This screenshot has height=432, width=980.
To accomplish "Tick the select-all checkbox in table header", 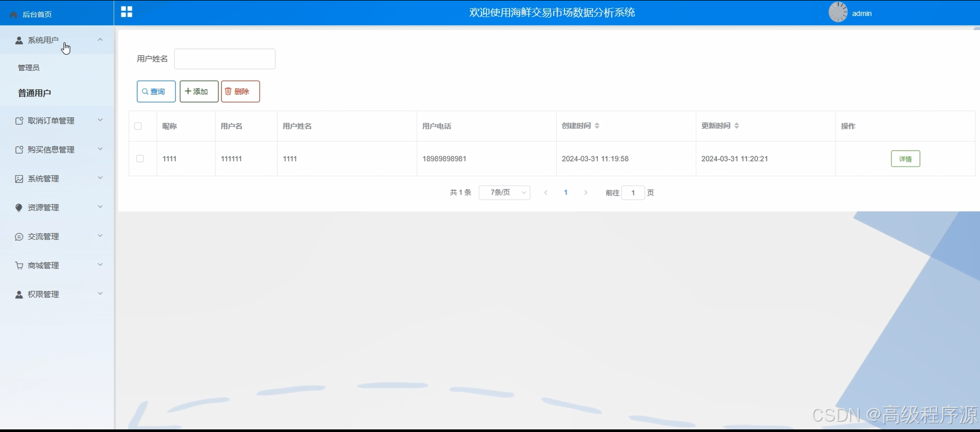I will [138, 126].
